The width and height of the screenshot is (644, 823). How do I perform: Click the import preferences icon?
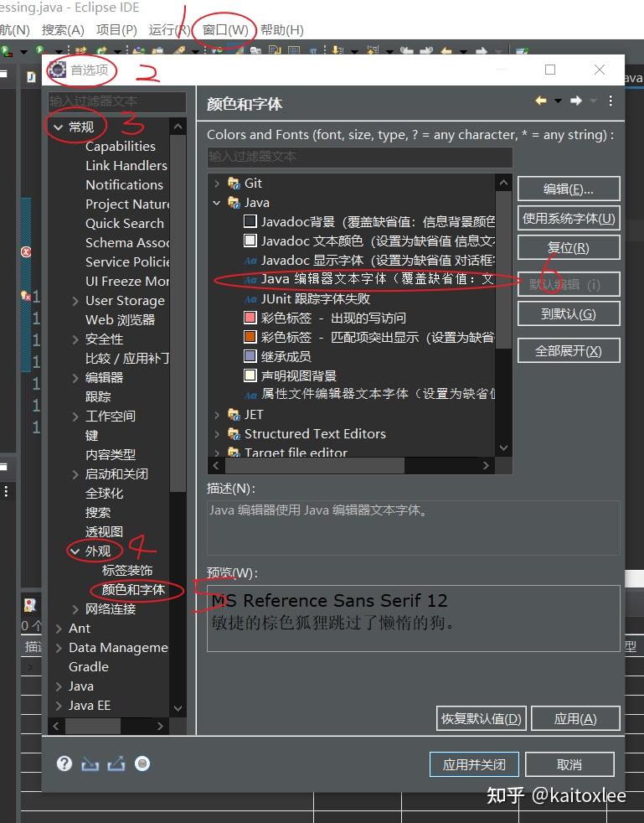pos(90,763)
